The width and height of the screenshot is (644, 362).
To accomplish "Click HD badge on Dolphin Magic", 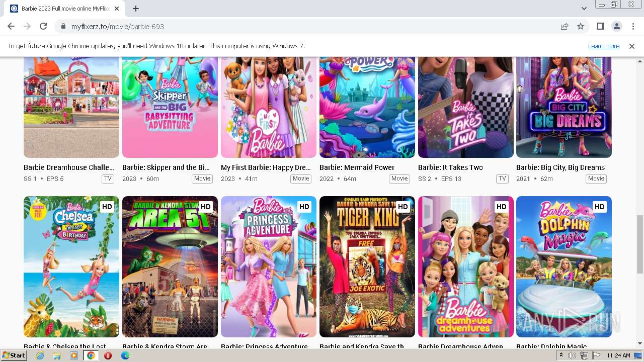I will (600, 207).
